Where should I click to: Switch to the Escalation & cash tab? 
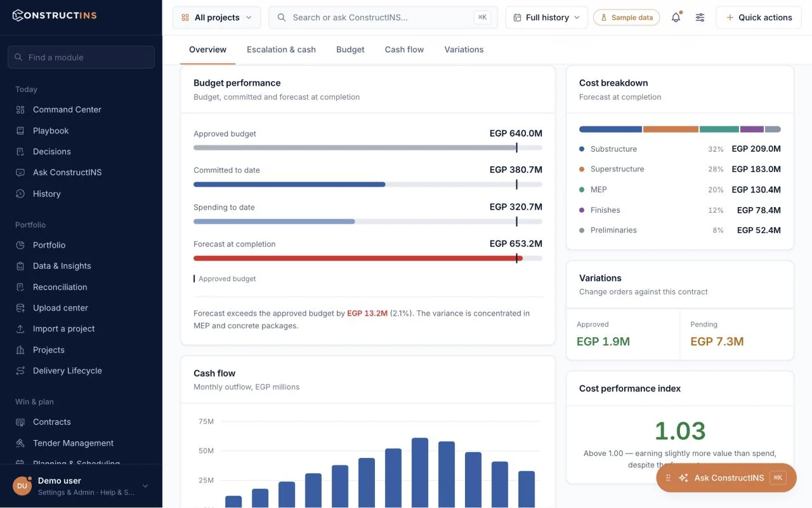click(x=281, y=50)
